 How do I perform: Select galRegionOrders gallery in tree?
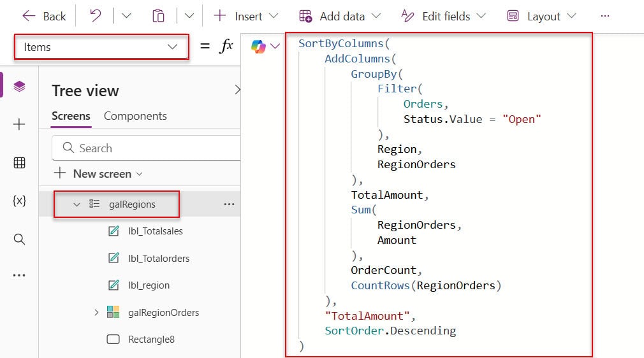click(163, 312)
